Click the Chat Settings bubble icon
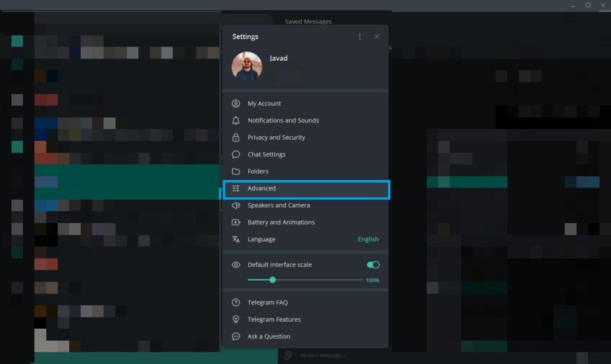Screen dimensions: 611x364 [236, 155]
